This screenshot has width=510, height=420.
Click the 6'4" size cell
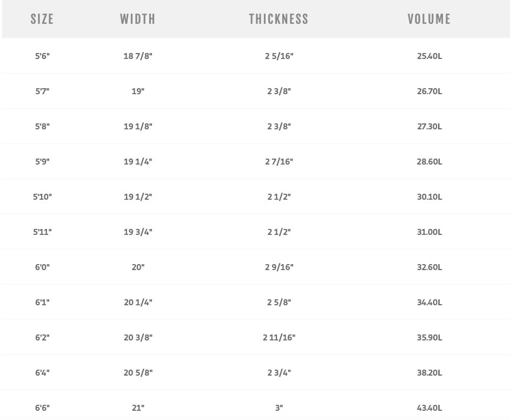point(42,373)
